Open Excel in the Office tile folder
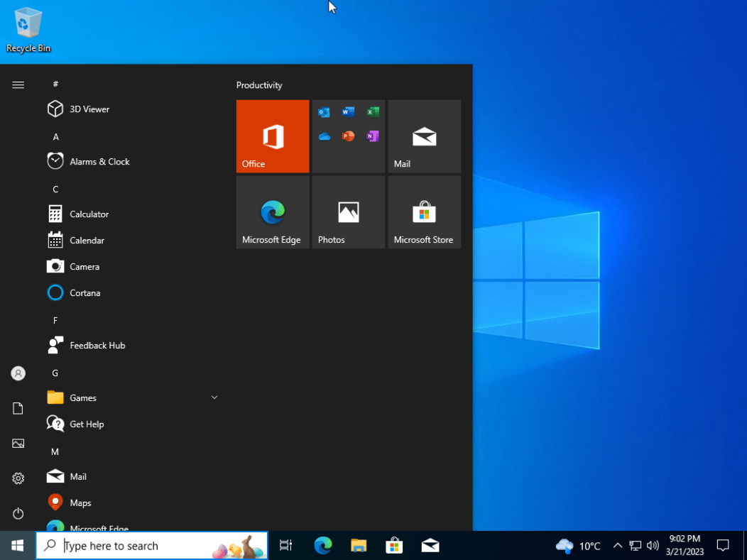The width and height of the screenshot is (747, 560). pos(373,112)
